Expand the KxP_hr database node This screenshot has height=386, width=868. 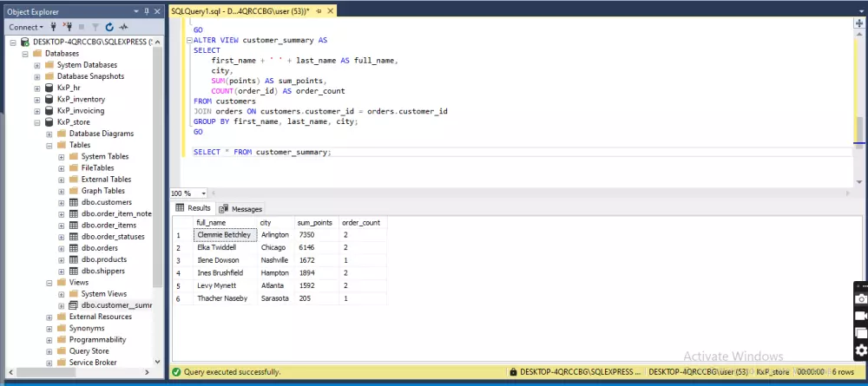[37, 88]
